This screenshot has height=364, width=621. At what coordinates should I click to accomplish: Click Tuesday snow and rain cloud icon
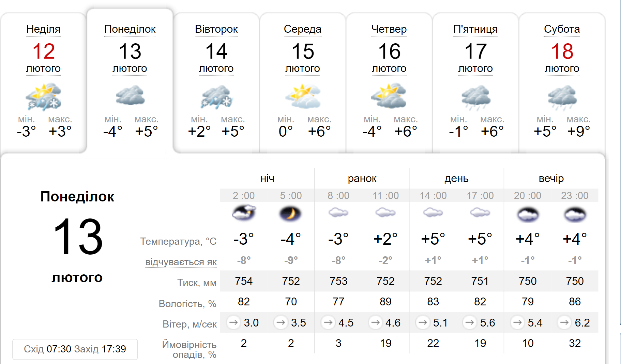pyautogui.click(x=216, y=97)
